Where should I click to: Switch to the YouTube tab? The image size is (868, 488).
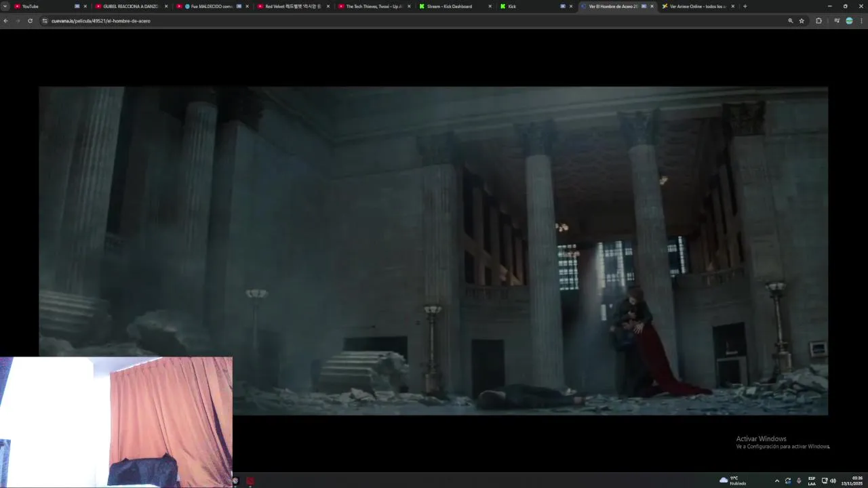(51, 6)
